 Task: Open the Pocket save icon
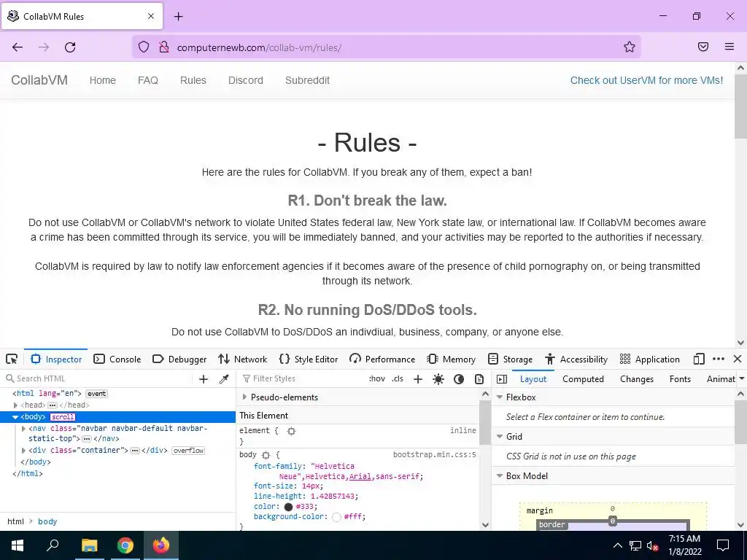(x=703, y=47)
